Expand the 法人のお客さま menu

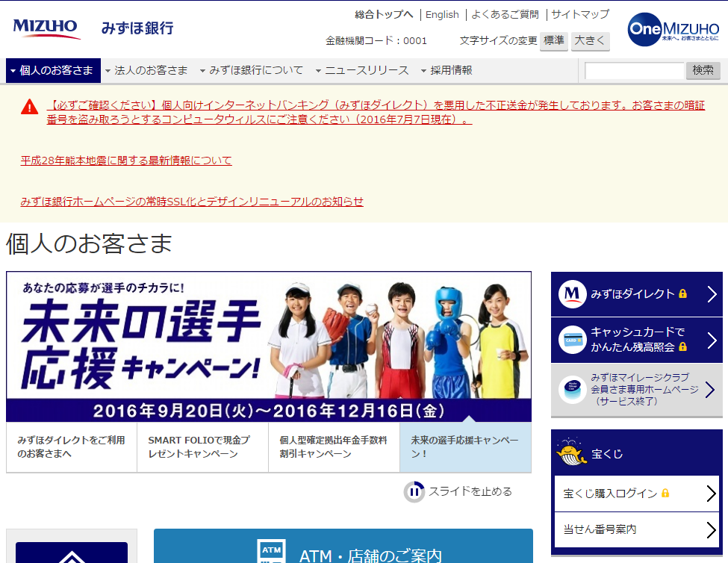click(146, 70)
